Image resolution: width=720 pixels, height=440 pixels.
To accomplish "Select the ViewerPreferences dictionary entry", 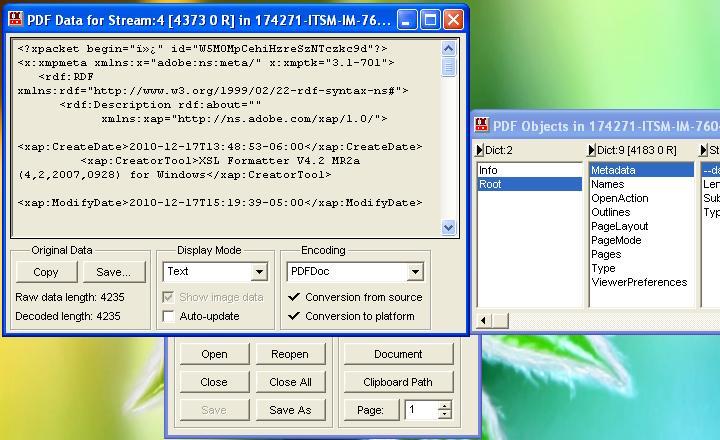I will point(639,282).
